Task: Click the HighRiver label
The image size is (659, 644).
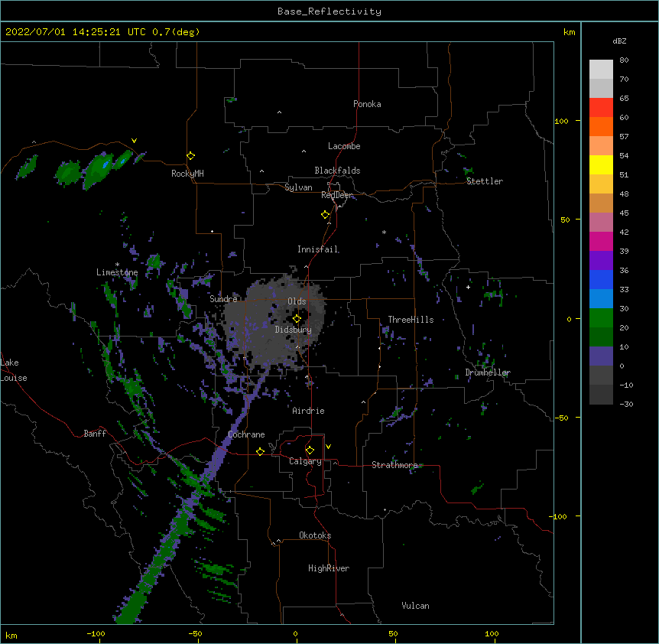Action: tap(329, 568)
